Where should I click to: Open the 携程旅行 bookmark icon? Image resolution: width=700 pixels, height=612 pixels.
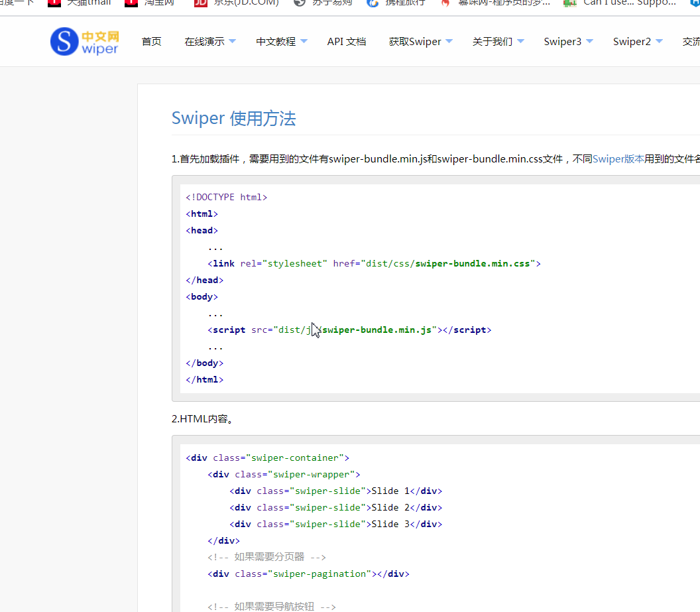click(x=373, y=3)
